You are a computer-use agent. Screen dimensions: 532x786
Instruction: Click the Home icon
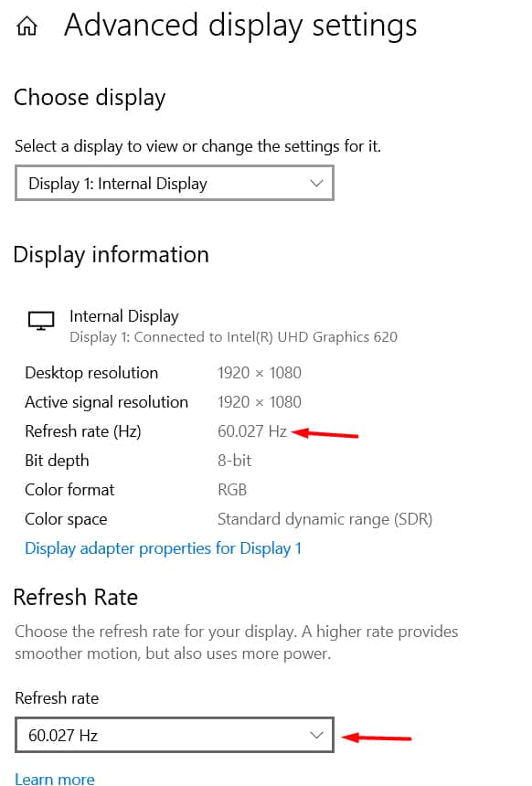[x=27, y=26]
